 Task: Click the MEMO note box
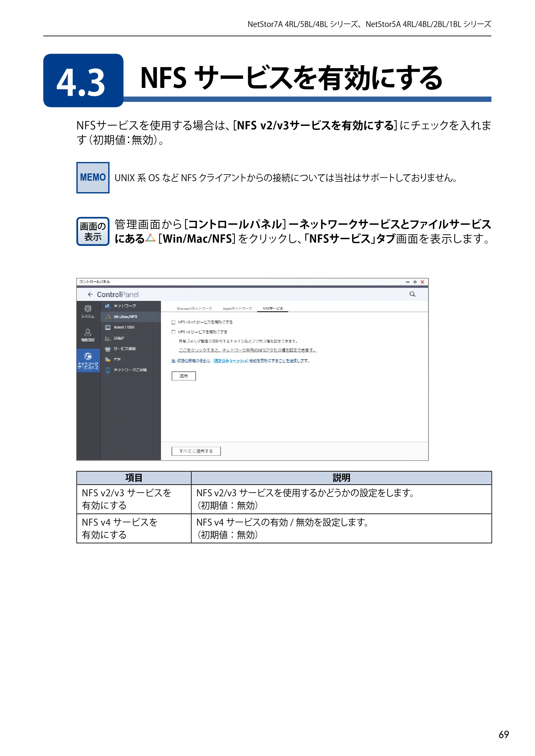(93, 178)
